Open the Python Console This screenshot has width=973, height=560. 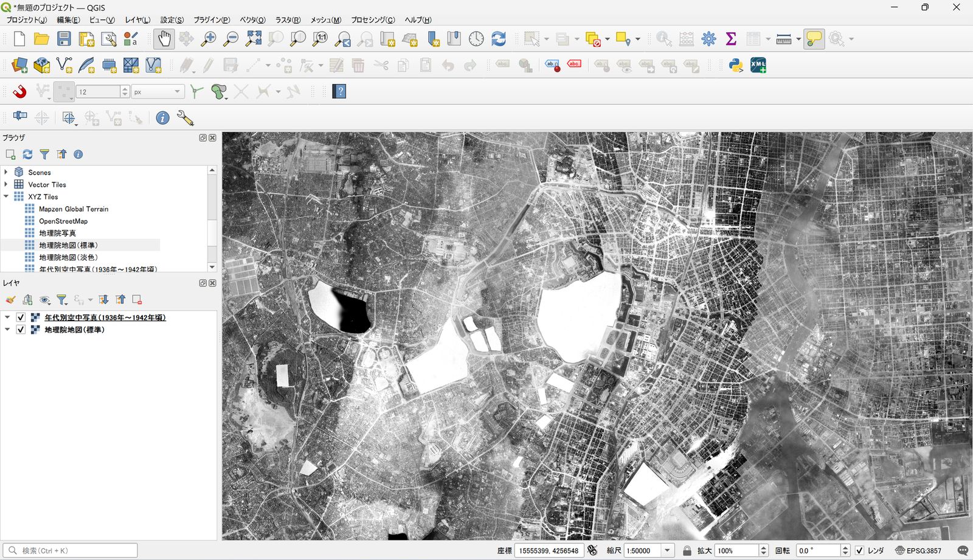[736, 65]
